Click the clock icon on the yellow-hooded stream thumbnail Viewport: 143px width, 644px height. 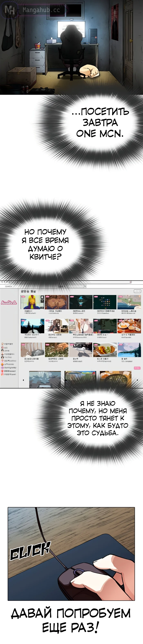coord(42,297)
